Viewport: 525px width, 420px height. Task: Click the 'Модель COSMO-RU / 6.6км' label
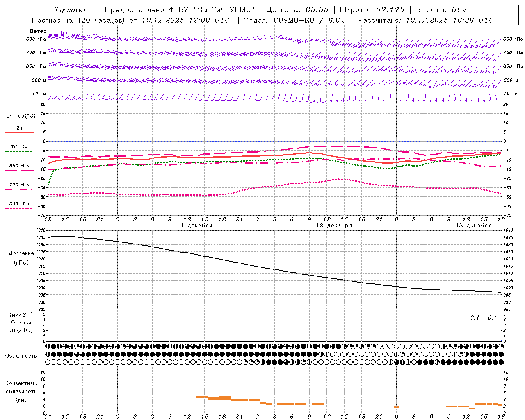[x=296, y=20]
